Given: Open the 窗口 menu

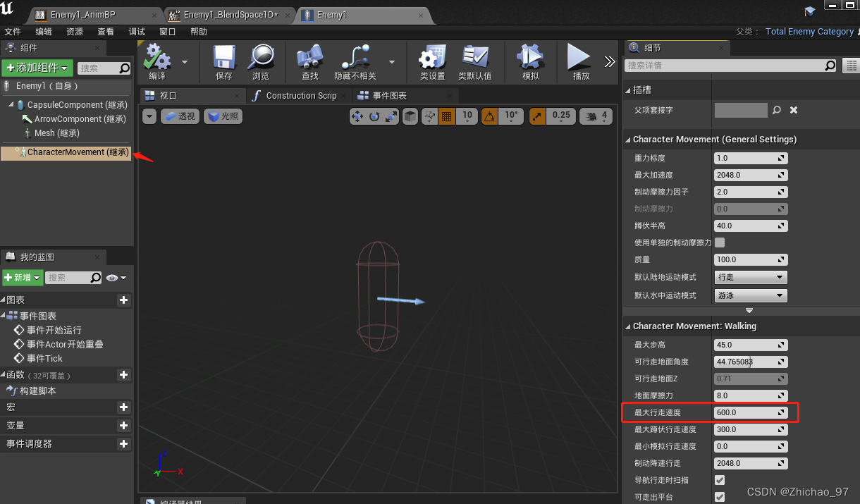Looking at the screenshot, I should click(167, 31).
